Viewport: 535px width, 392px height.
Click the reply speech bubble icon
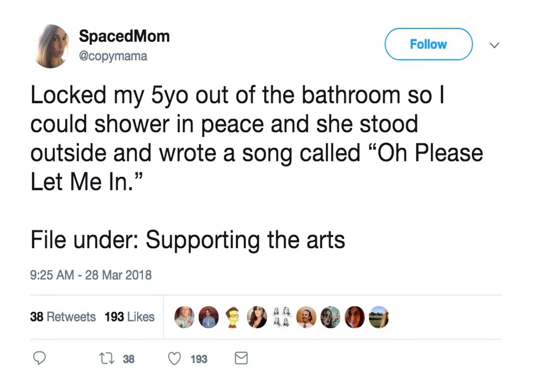pos(40,359)
